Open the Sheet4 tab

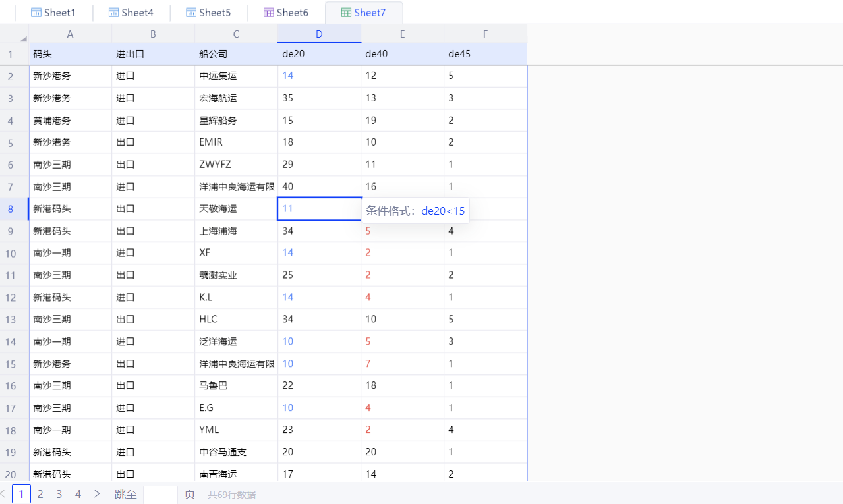click(131, 13)
